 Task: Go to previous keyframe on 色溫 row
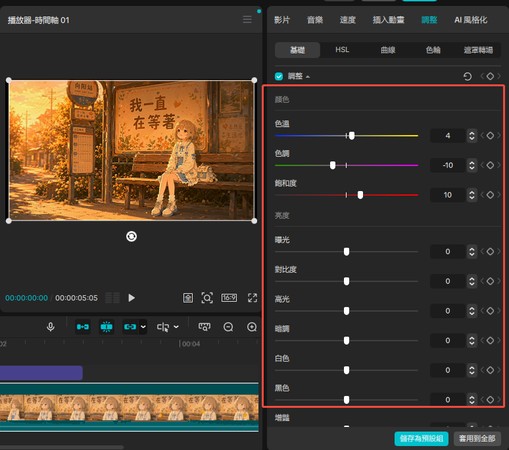pyautogui.click(x=482, y=136)
